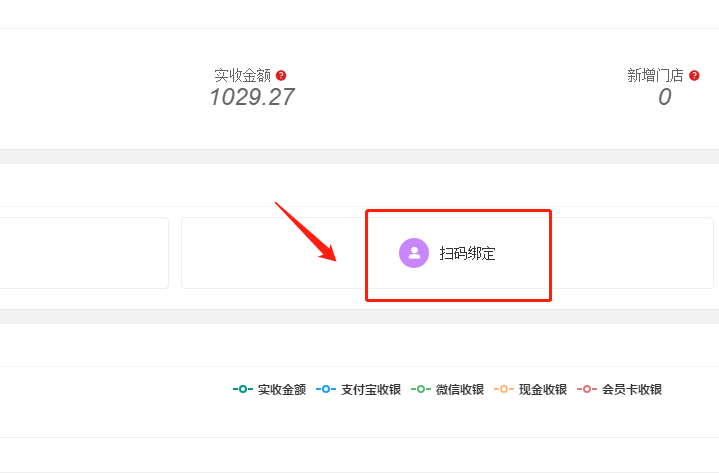This screenshot has height=473, width=719.
Task: Open the 扫码绑定 text link
Action: pyautogui.click(x=467, y=253)
